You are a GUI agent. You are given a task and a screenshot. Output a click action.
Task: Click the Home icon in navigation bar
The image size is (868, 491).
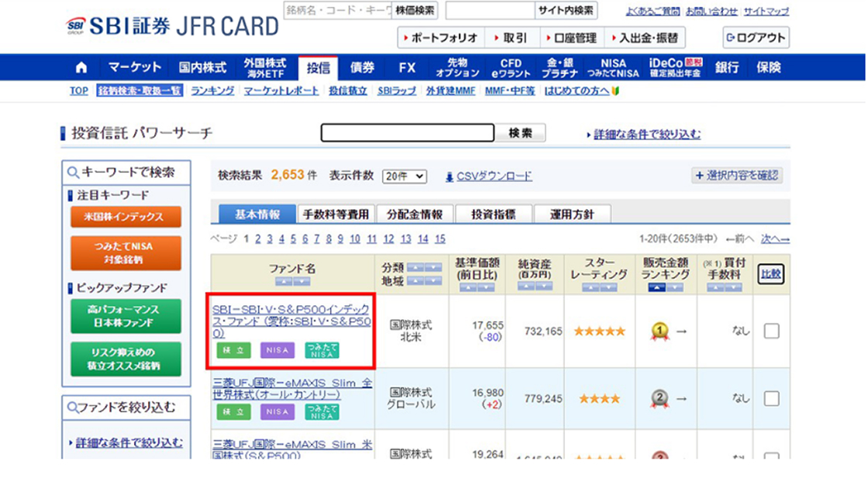point(81,67)
